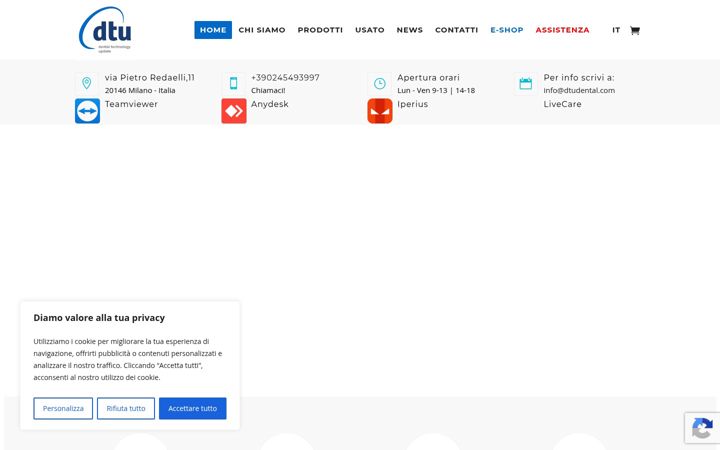
Task: Open the PRODOTTI menu
Action: click(x=320, y=30)
